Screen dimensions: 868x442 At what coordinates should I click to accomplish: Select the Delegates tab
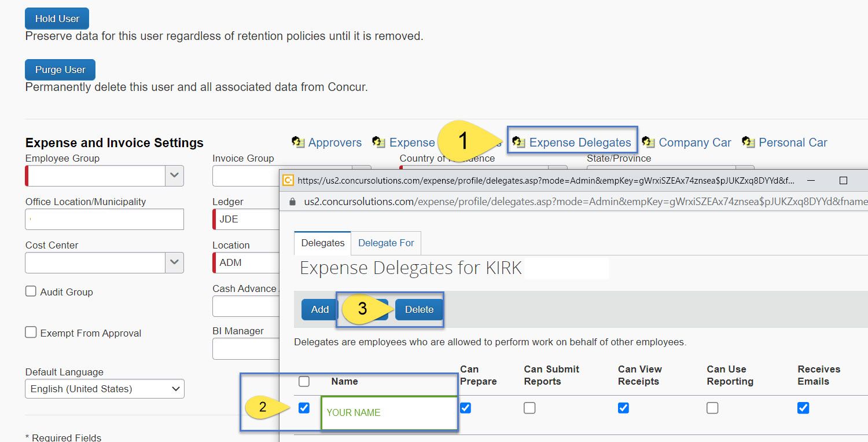(323, 243)
